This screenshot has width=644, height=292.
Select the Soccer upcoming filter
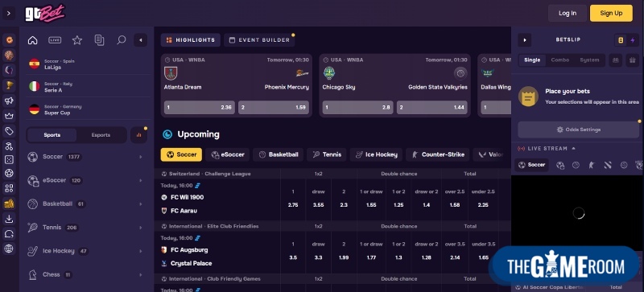pyautogui.click(x=181, y=154)
